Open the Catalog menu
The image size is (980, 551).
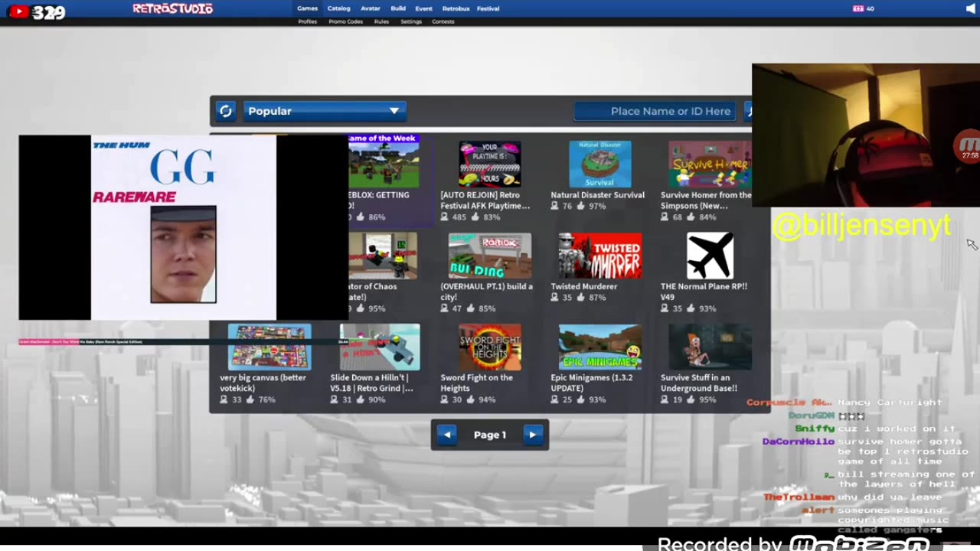(338, 8)
